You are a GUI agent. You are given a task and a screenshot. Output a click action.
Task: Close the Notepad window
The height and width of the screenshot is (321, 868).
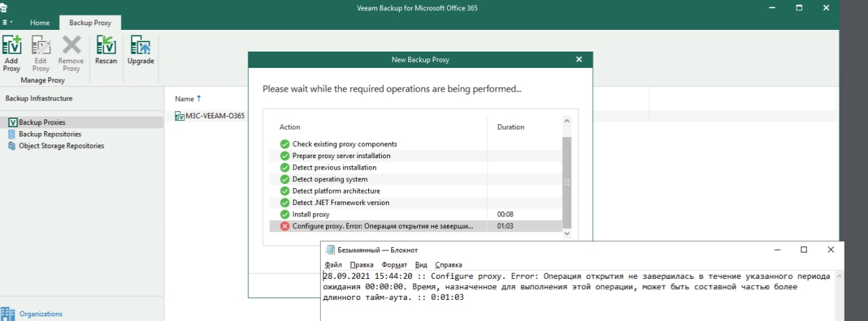[x=831, y=250]
